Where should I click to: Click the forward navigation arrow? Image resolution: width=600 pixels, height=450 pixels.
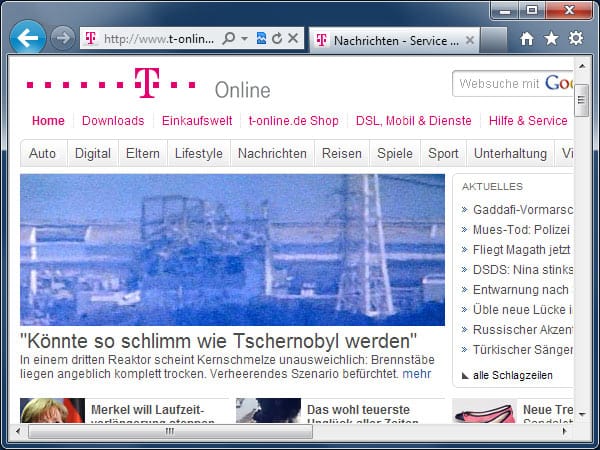[63, 38]
